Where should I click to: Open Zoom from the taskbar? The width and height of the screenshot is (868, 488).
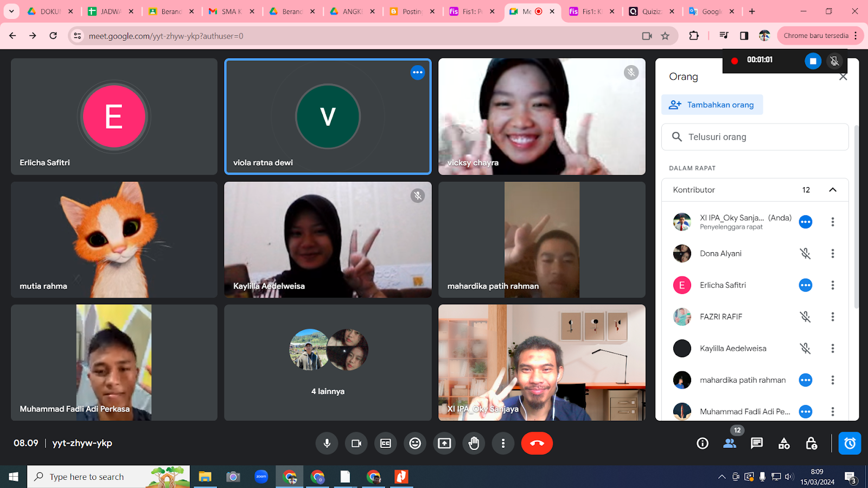point(261,477)
